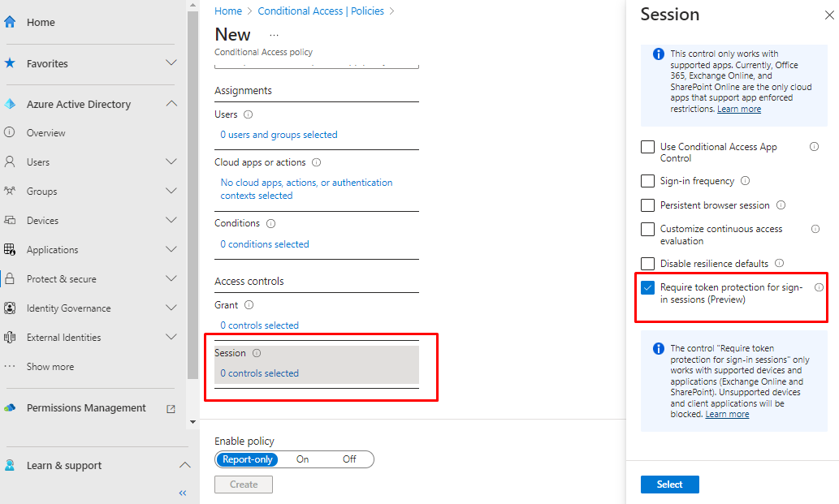Click info icon beside Persistent browser session
This screenshot has width=839, height=504.
click(781, 205)
